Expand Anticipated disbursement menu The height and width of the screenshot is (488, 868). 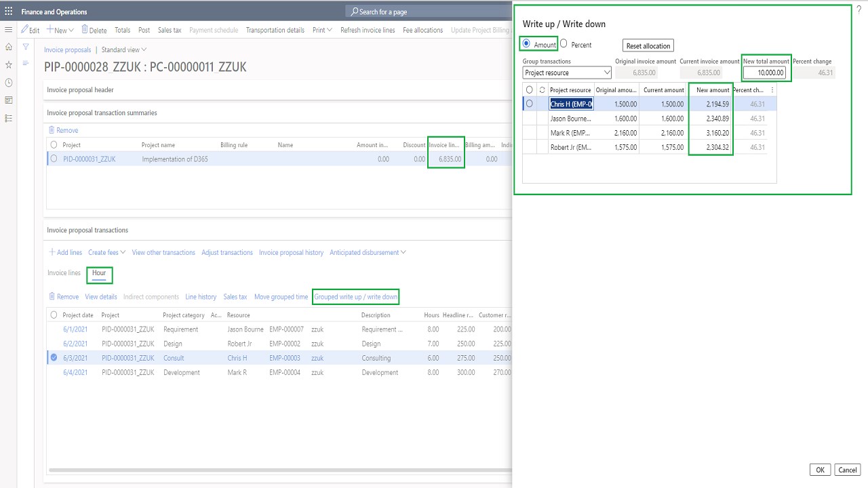[368, 252]
